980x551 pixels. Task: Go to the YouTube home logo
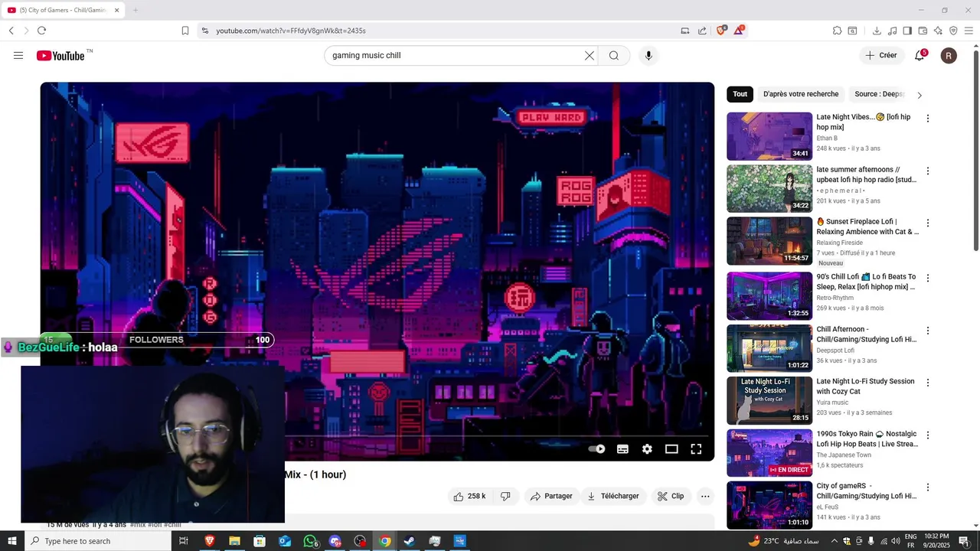pyautogui.click(x=60, y=55)
